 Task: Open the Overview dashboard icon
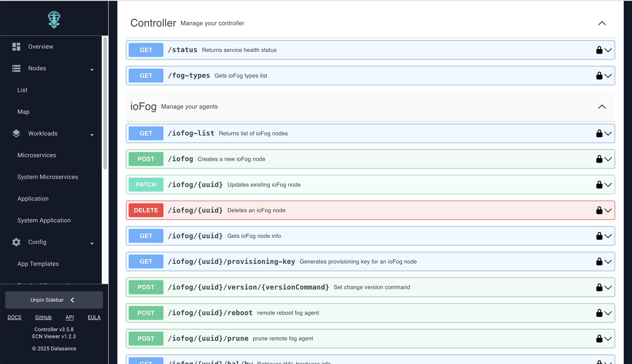pyautogui.click(x=16, y=46)
